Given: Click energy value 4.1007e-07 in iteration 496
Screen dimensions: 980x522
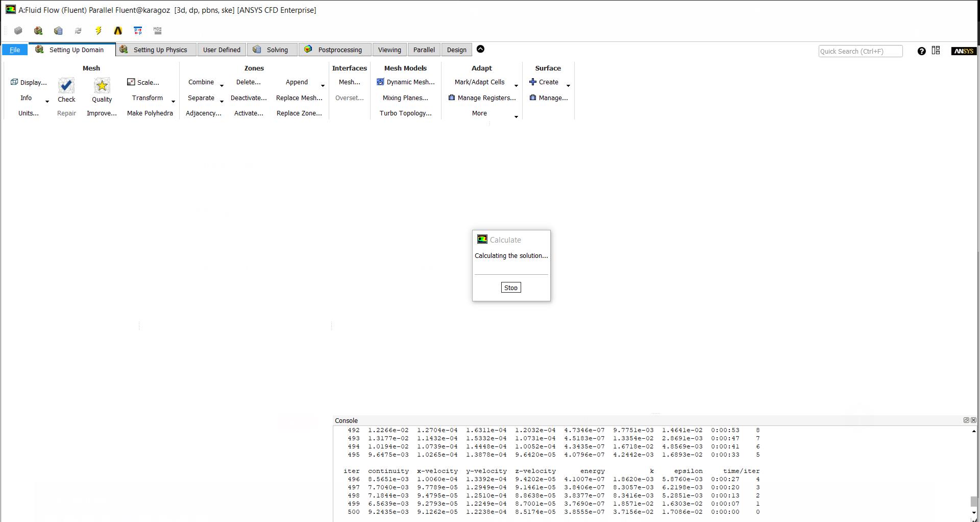Looking at the screenshot, I should click(584, 479).
